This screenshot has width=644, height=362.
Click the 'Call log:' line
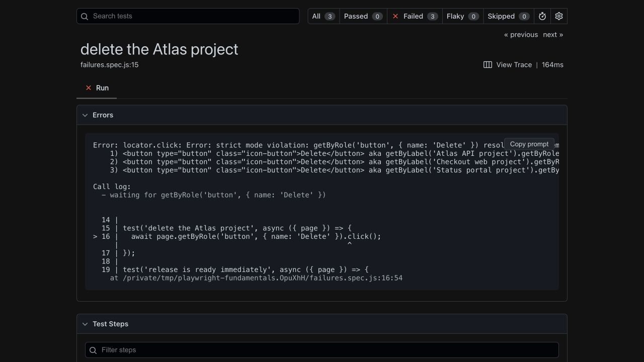112,187
